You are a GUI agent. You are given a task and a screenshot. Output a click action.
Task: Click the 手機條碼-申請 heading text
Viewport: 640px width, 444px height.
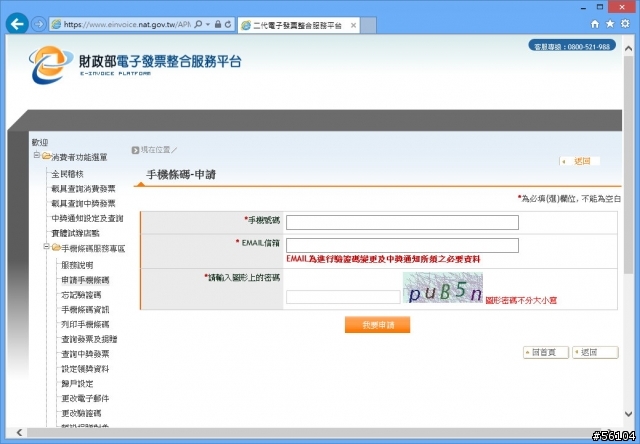(x=181, y=175)
